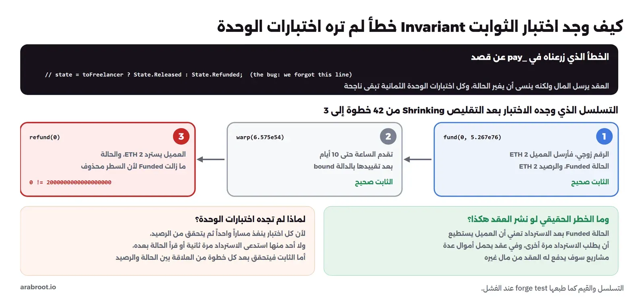Select "الثابت صحيح" in the warp card

[x=374, y=182]
